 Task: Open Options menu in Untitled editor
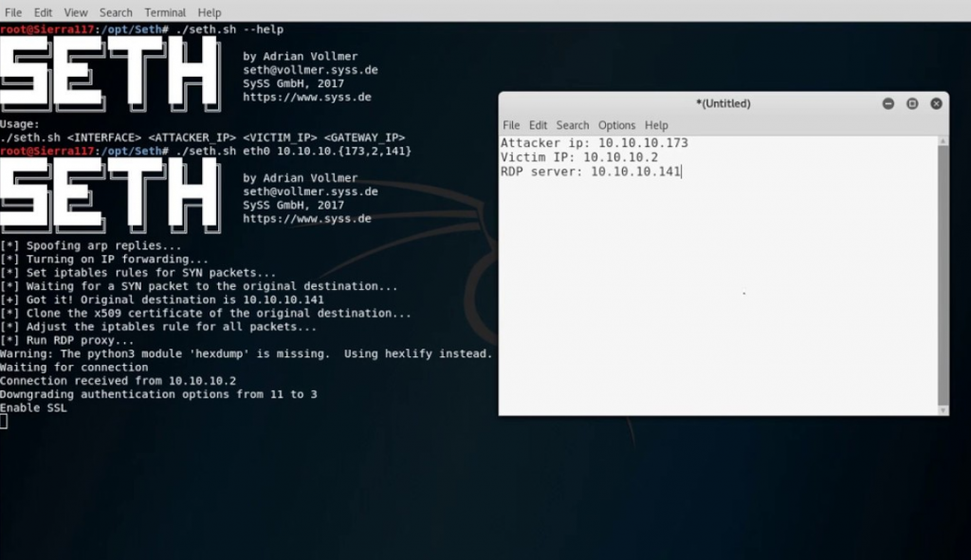tap(616, 125)
